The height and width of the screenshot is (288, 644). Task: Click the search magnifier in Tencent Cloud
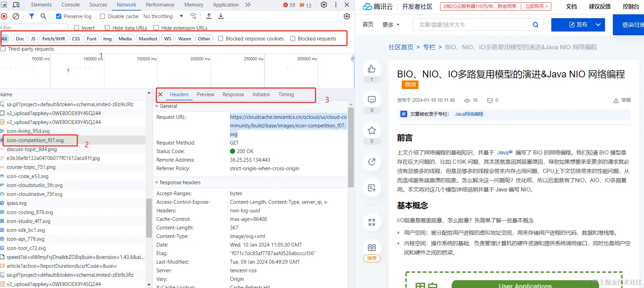coord(536,25)
